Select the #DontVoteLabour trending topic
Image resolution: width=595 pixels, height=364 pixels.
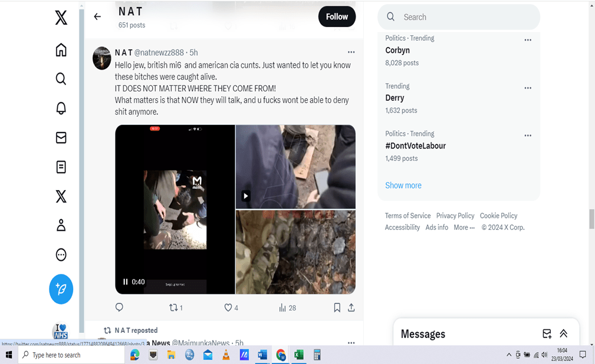415,145
